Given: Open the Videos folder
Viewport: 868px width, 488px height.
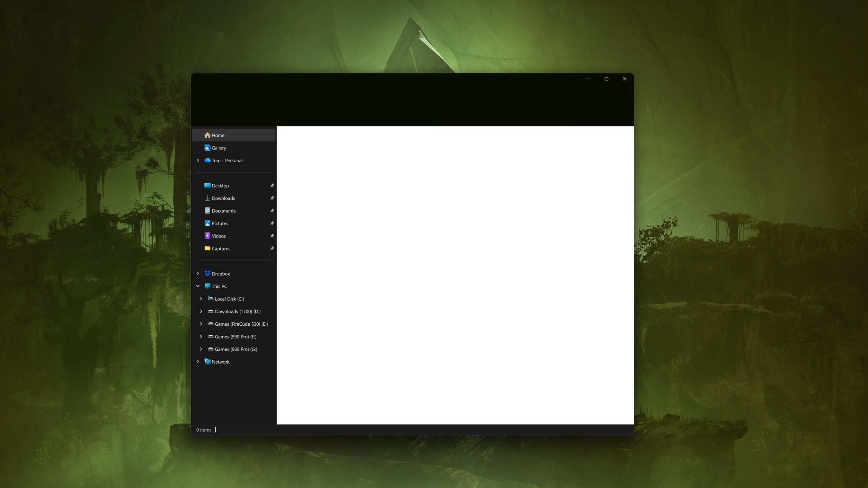Looking at the screenshot, I should pyautogui.click(x=219, y=236).
